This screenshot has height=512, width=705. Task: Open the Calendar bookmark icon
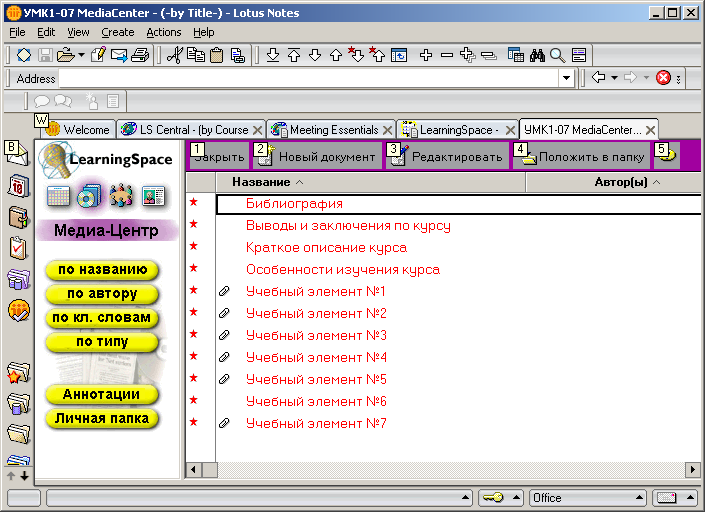tap(18, 186)
